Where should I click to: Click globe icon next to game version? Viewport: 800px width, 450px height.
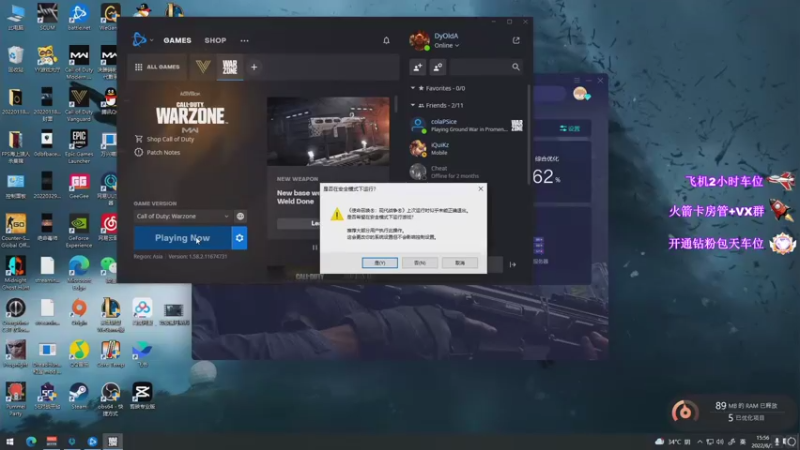point(240,216)
